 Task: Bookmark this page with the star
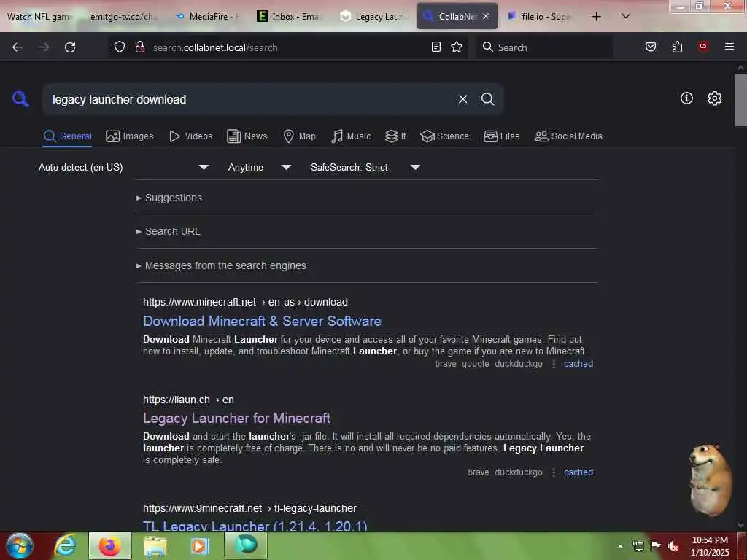[x=457, y=47]
